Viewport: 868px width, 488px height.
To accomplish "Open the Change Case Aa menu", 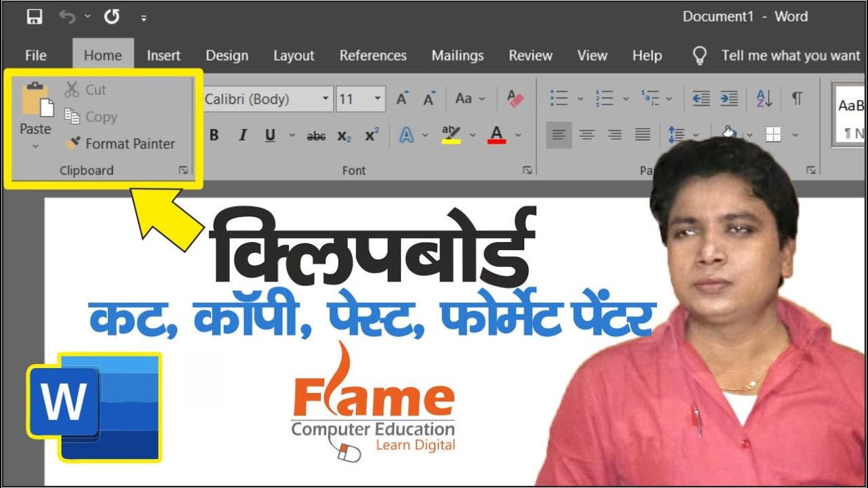I will (x=470, y=99).
